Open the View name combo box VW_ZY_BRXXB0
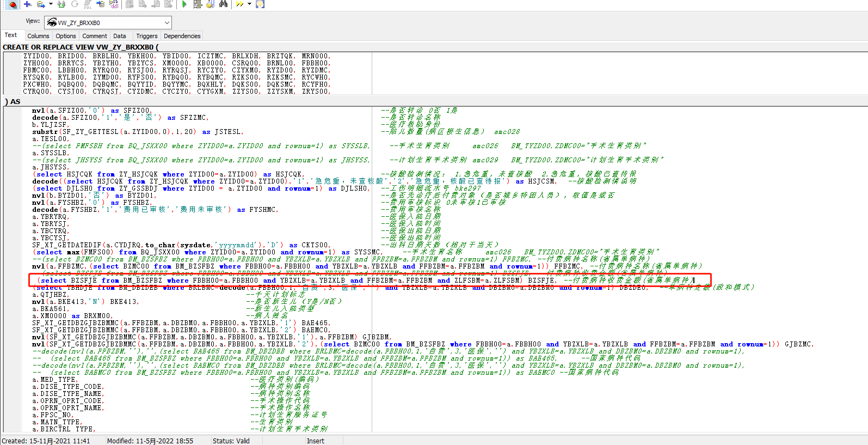This screenshot has height=445, width=868. coord(108,22)
